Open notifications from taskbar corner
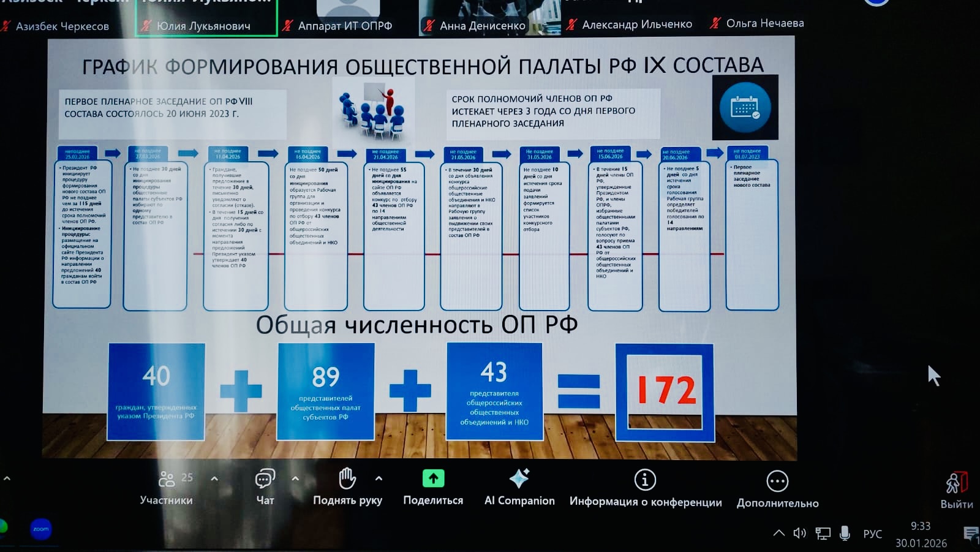Screen dimensions: 980x552 pyautogui.click(x=970, y=533)
